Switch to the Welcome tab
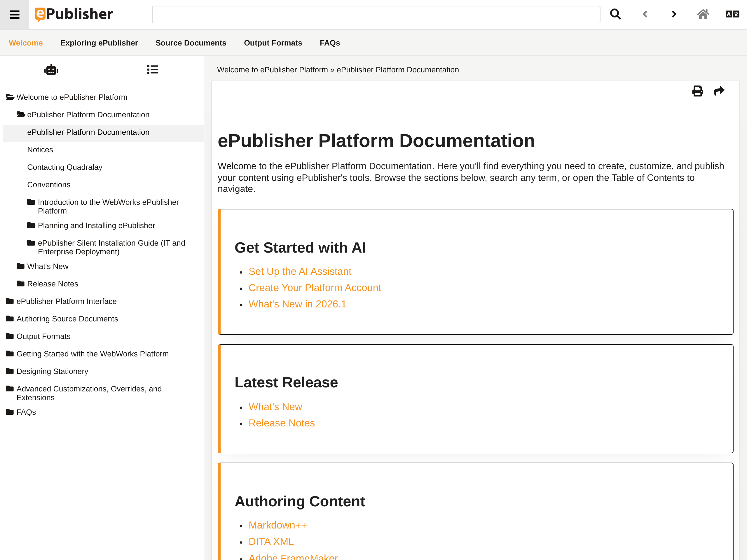The width and height of the screenshot is (747, 560). 26,43
